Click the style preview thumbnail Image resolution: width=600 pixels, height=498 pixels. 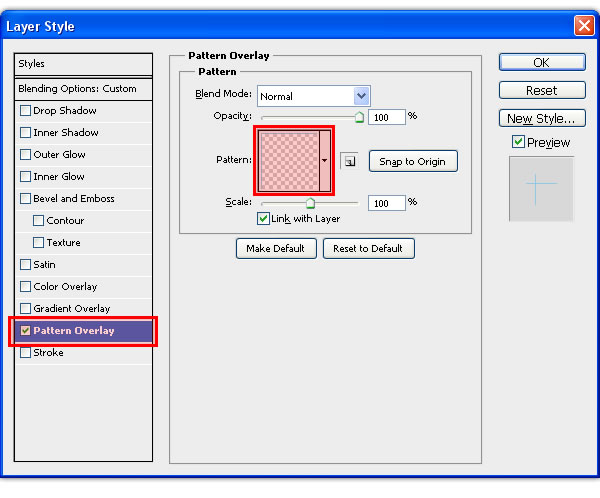coord(541,188)
